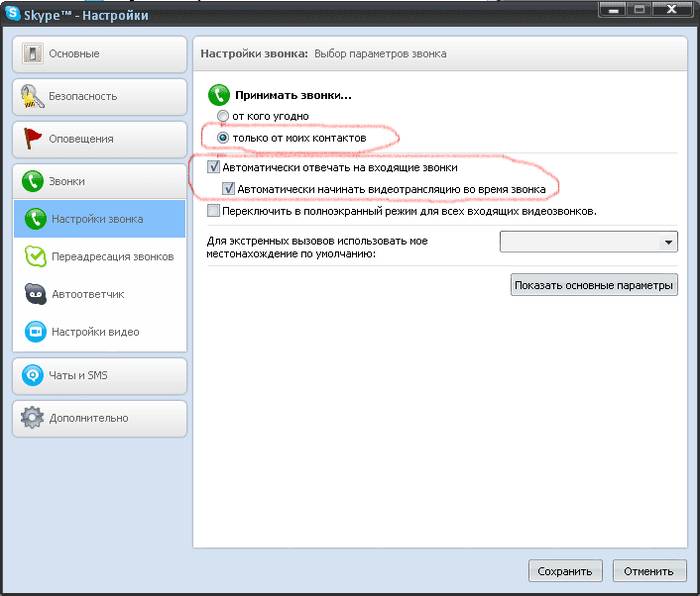Click the video settings camera icon
700x596 pixels.
(x=35, y=332)
